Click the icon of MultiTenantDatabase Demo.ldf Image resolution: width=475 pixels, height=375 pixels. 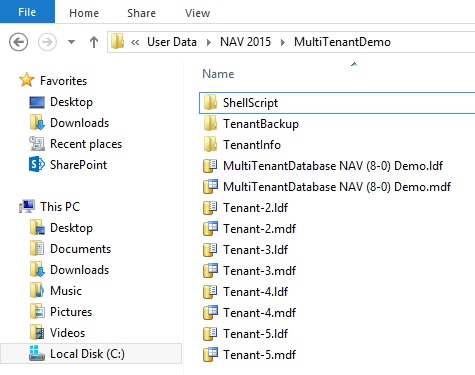pyautogui.click(x=210, y=166)
